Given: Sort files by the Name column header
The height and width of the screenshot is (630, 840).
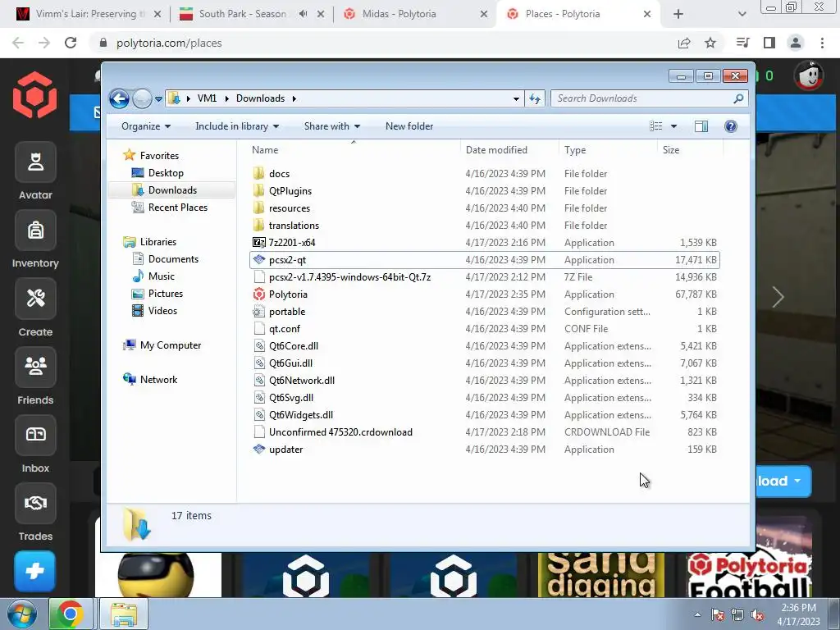Looking at the screenshot, I should 354,151.
